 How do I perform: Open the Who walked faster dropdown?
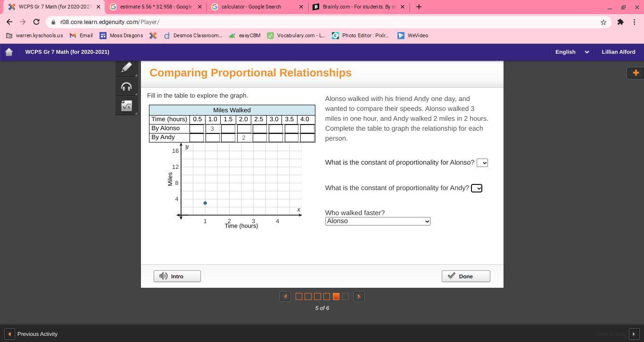point(378,221)
